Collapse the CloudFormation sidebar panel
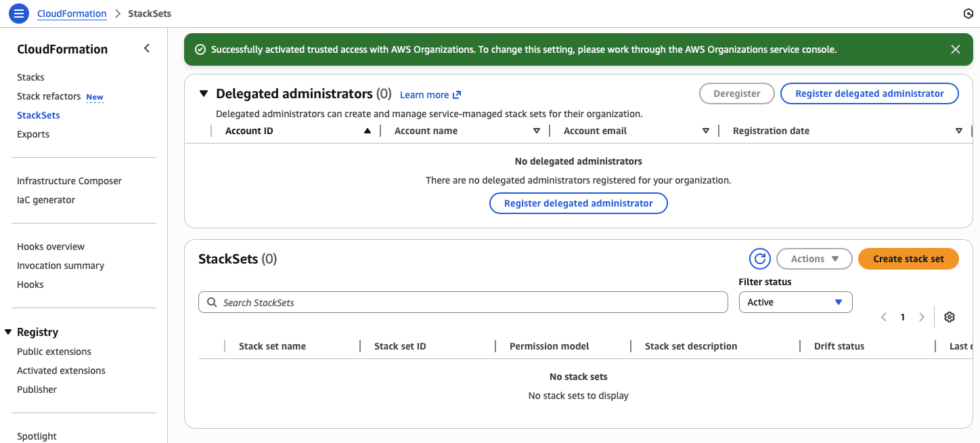The width and height of the screenshot is (980, 443). (147, 49)
